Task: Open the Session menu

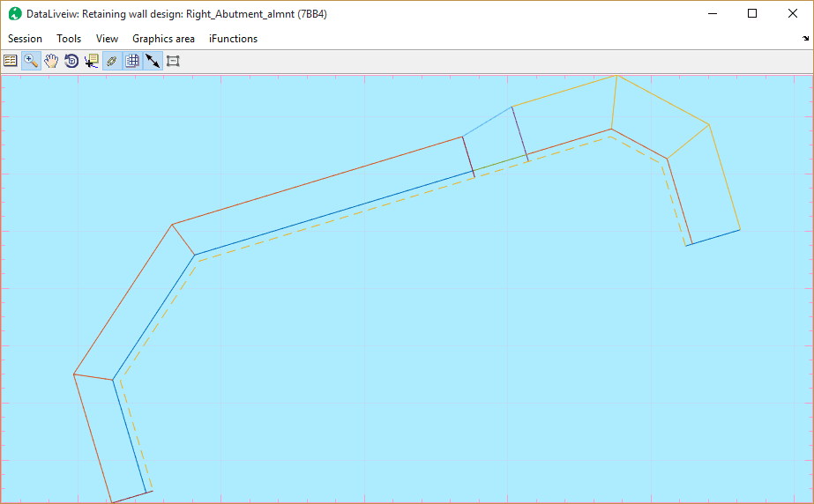Action: (x=25, y=39)
